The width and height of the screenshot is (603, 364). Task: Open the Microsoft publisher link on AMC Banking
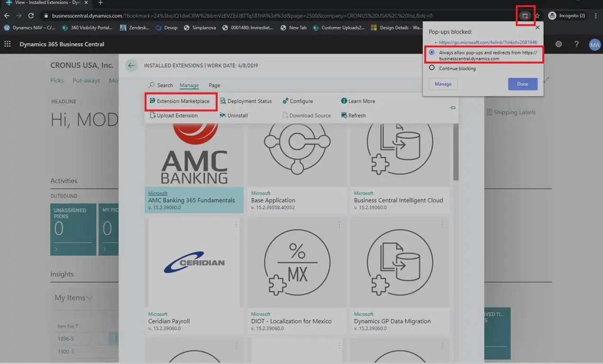[157, 193]
